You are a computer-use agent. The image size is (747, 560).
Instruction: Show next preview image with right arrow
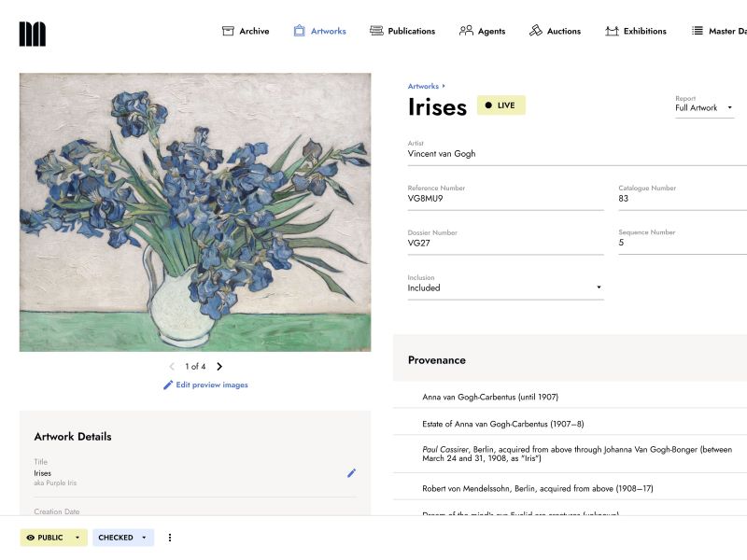219,367
